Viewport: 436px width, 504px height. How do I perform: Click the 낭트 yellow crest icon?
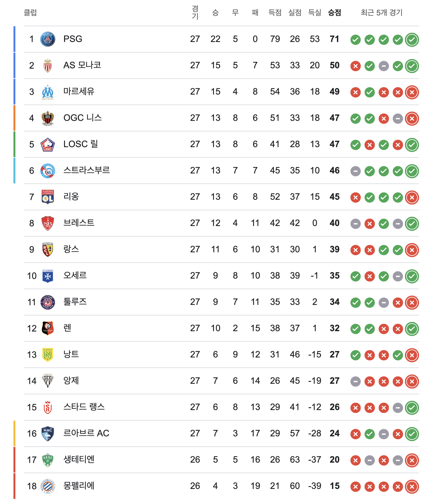point(48,355)
